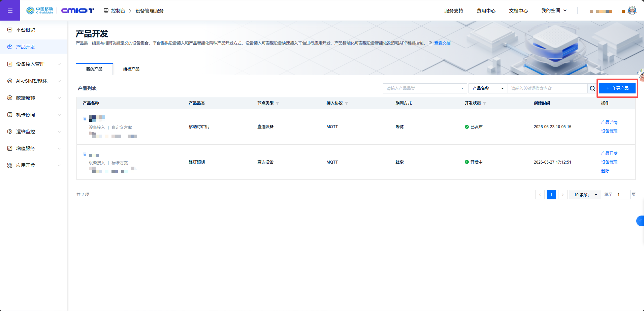Viewport: 644px width, 311px height.
Task: Click the 设备管理服务 breadcrumb
Action: [150, 11]
